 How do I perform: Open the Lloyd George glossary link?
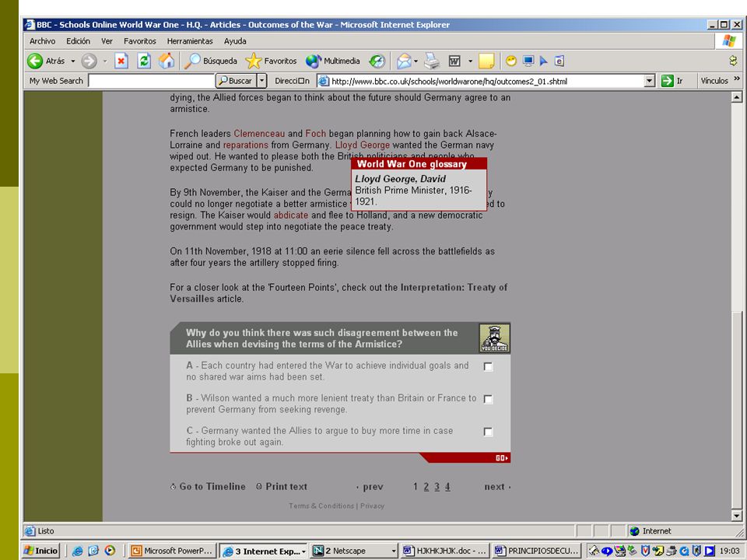click(363, 145)
